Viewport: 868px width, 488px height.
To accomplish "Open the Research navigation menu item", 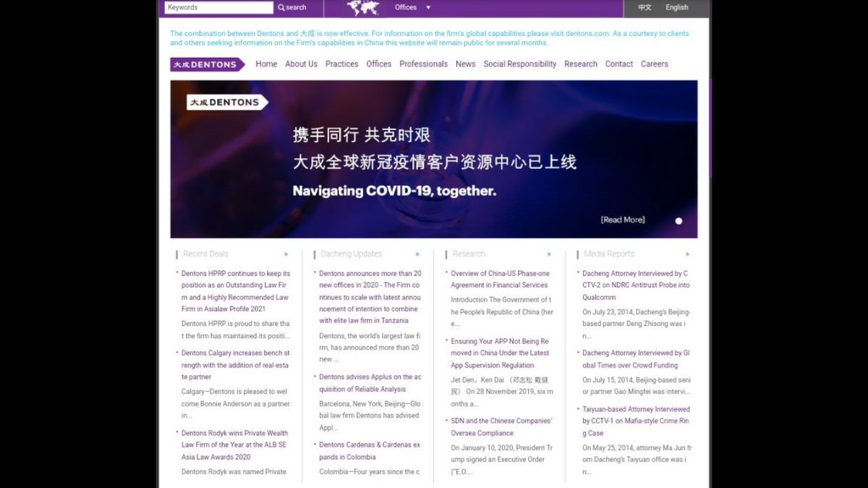I will (x=581, y=64).
